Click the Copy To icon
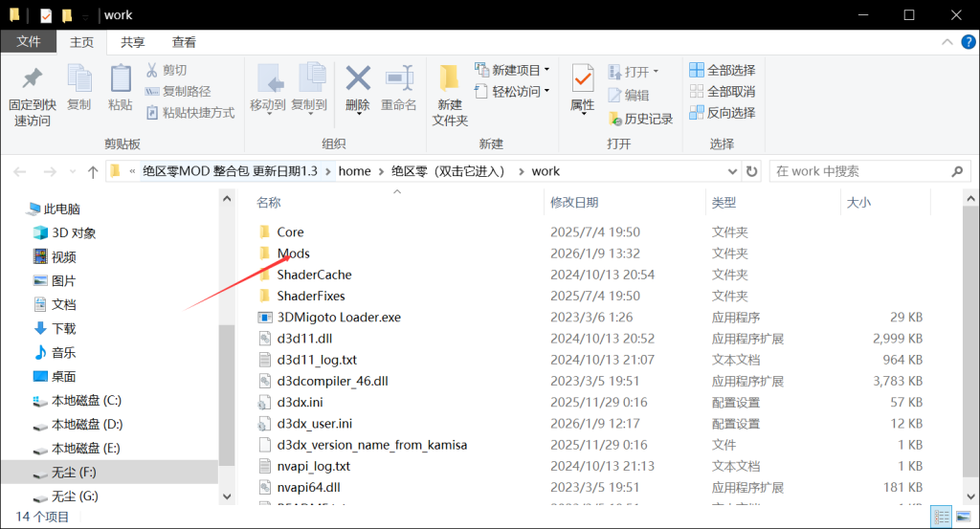The width and height of the screenshot is (980, 529). click(x=311, y=79)
